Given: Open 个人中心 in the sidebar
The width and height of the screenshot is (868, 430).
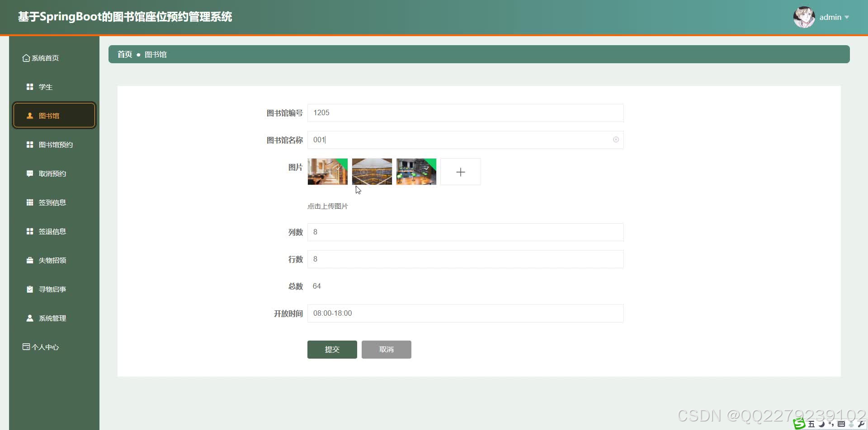Looking at the screenshot, I should click(54, 347).
